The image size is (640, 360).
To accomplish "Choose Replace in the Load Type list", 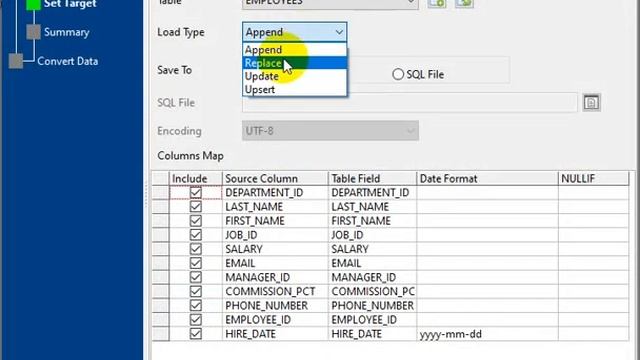I will (x=295, y=63).
